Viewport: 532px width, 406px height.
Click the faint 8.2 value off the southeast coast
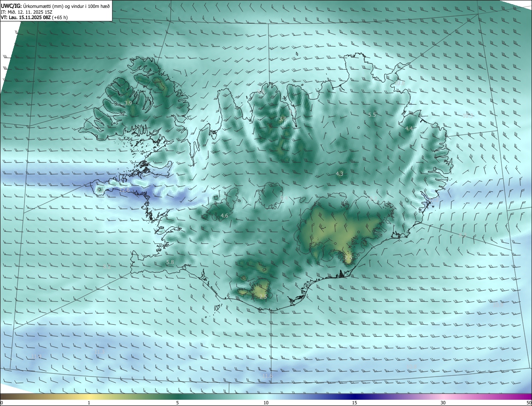[x=462, y=235]
